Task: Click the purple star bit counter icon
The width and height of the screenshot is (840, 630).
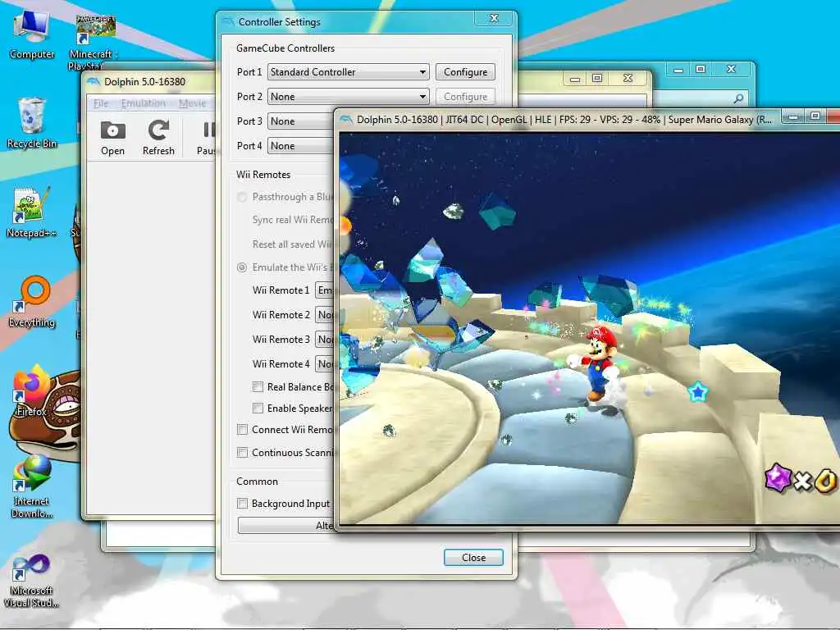Action: (x=778, y=477)
